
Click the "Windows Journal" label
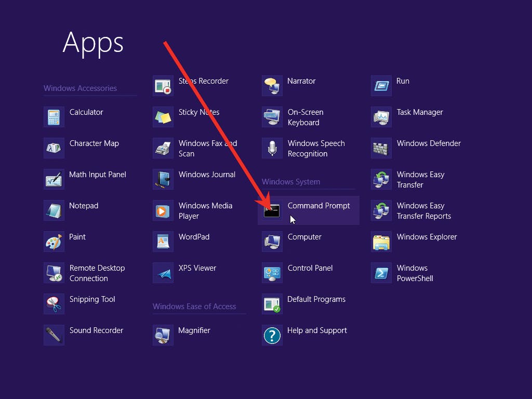point(207,175)
